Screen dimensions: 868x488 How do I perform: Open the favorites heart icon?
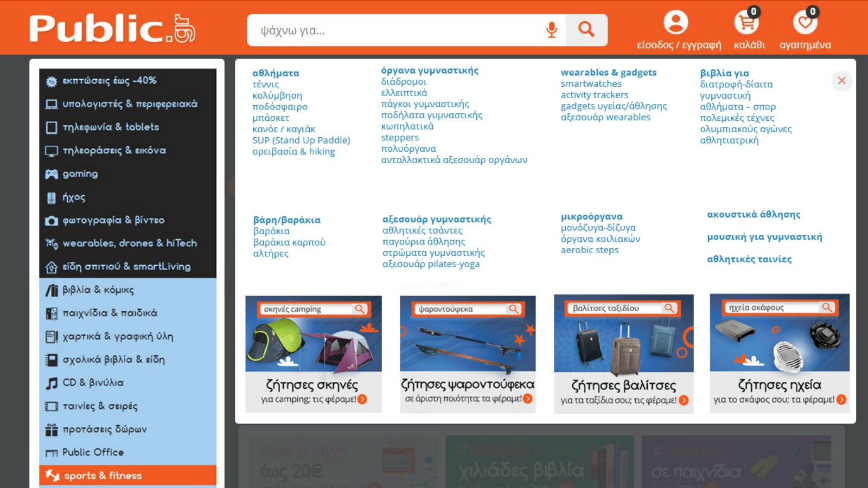tap(805, 23)
